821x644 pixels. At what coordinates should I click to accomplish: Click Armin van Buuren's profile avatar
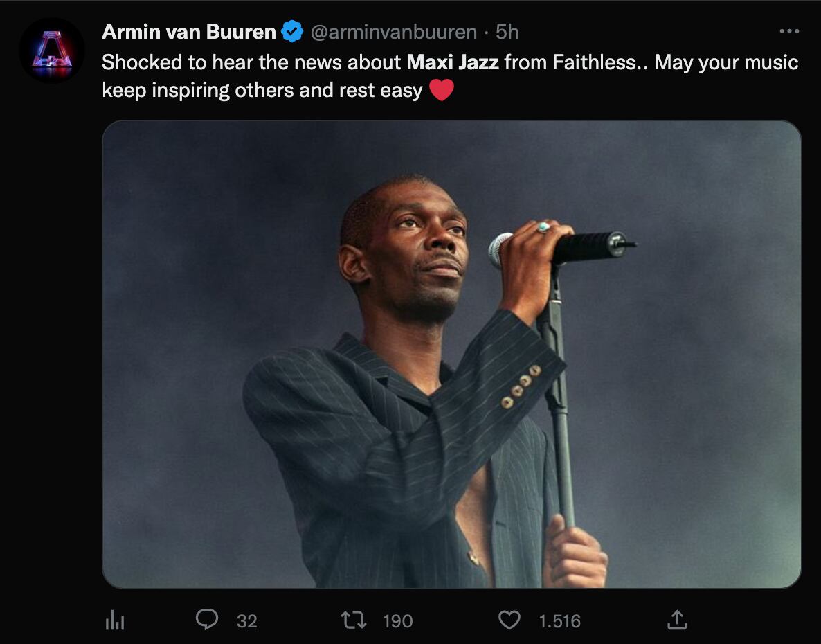click(51, 51)
